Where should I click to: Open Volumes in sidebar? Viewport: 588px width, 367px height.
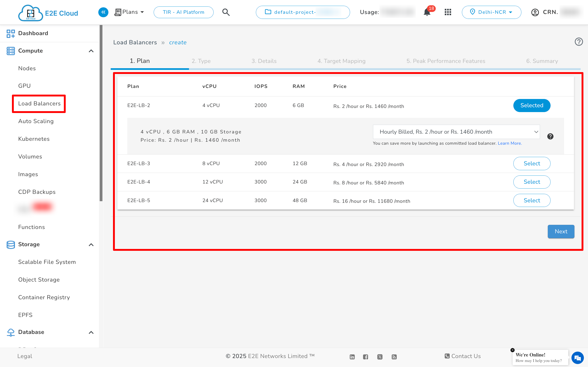[30, 157]
